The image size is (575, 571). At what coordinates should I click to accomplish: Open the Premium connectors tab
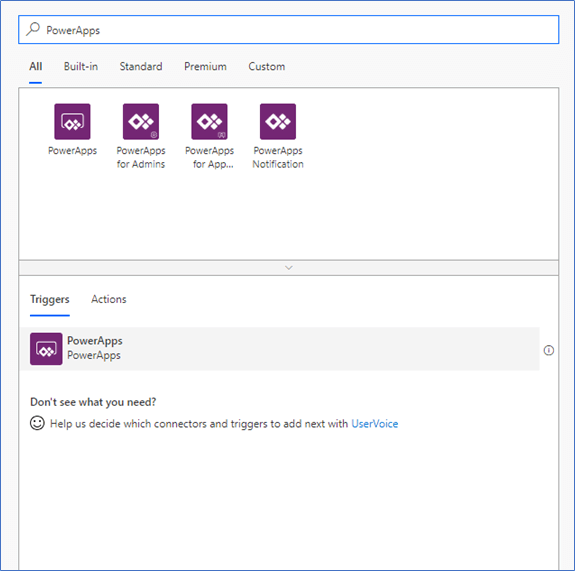[205, 66]
